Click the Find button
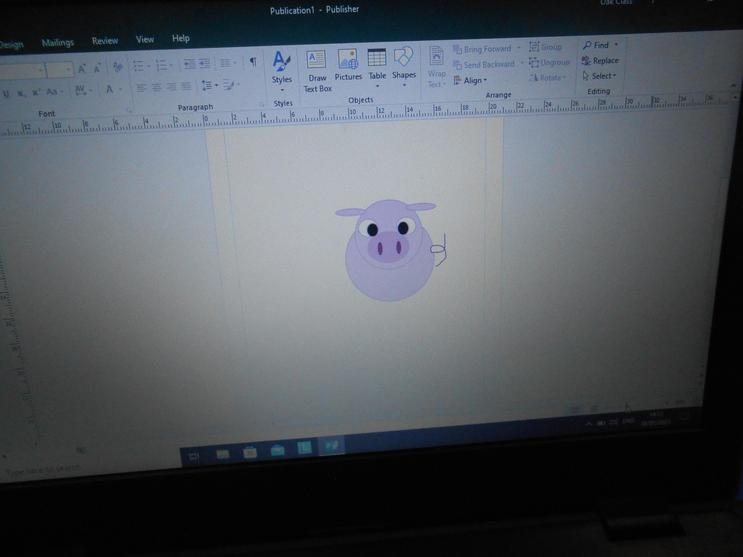Image resolution: width=743 pixels, height=557 pixels. pos(596,46)
